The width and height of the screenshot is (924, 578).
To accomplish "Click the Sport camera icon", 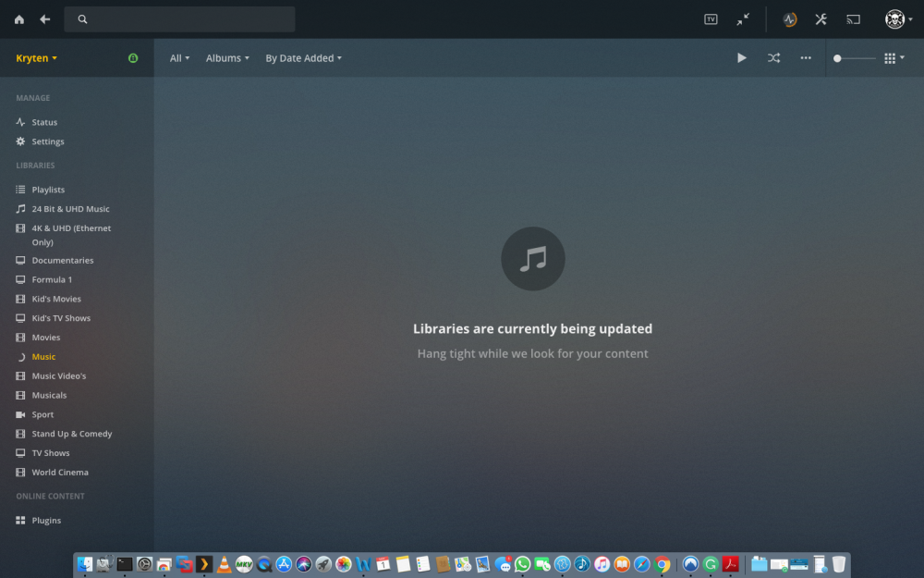I will [20, 414].
